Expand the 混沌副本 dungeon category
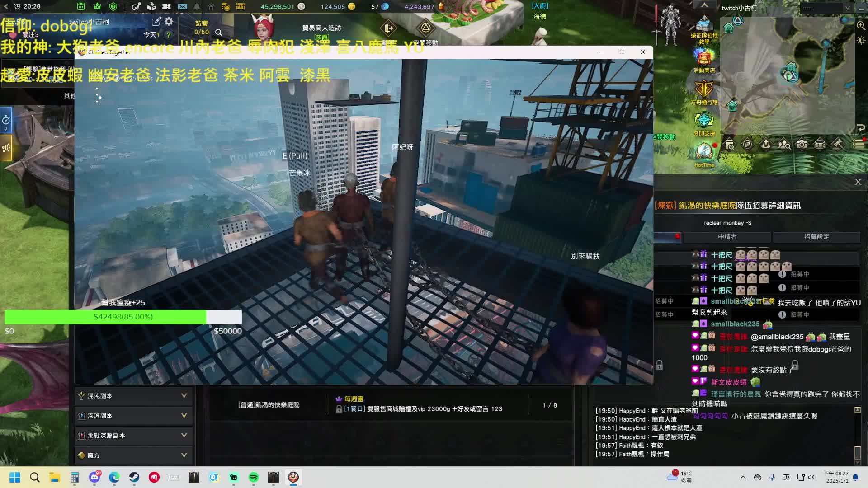This screenshot has height=488, width=868. [134, 396]
